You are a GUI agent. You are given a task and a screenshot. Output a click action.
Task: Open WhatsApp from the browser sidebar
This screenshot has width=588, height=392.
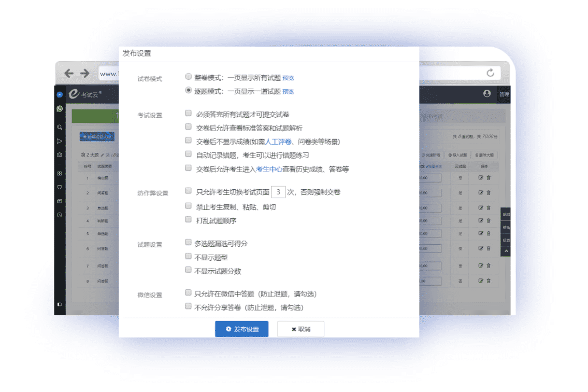pyautogui.click(x=60, y=109)
